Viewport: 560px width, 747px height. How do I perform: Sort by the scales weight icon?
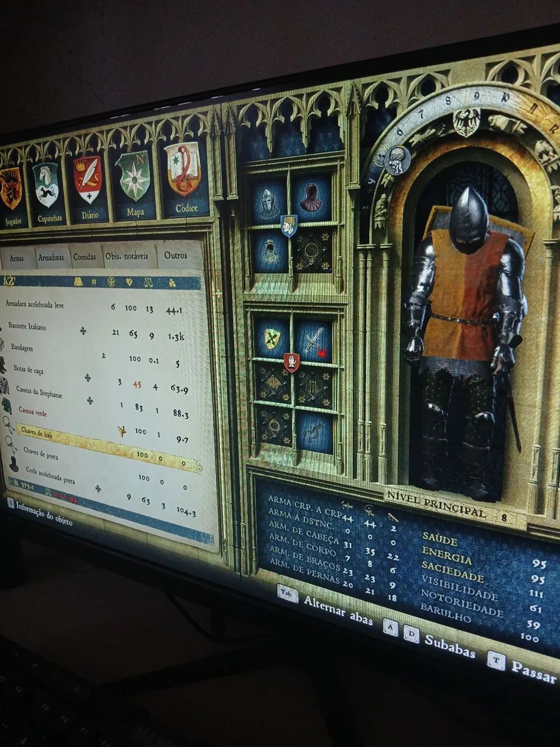(148, 282)
